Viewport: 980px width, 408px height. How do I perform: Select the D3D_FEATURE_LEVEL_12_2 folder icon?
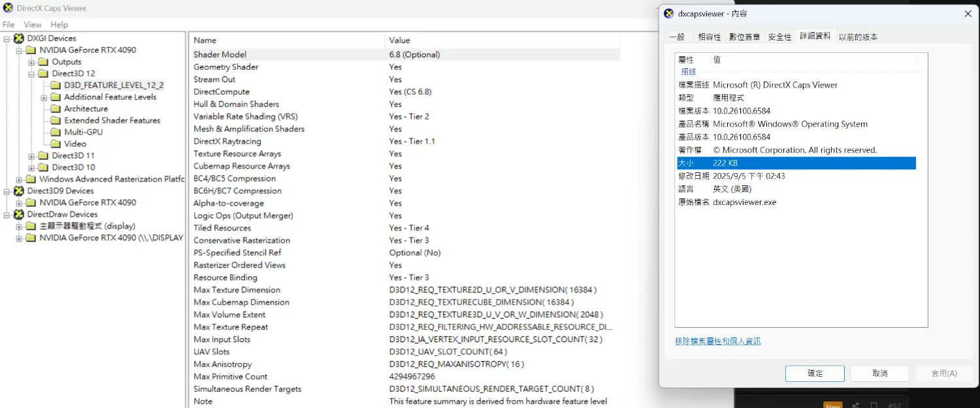(x=56, y=86)
